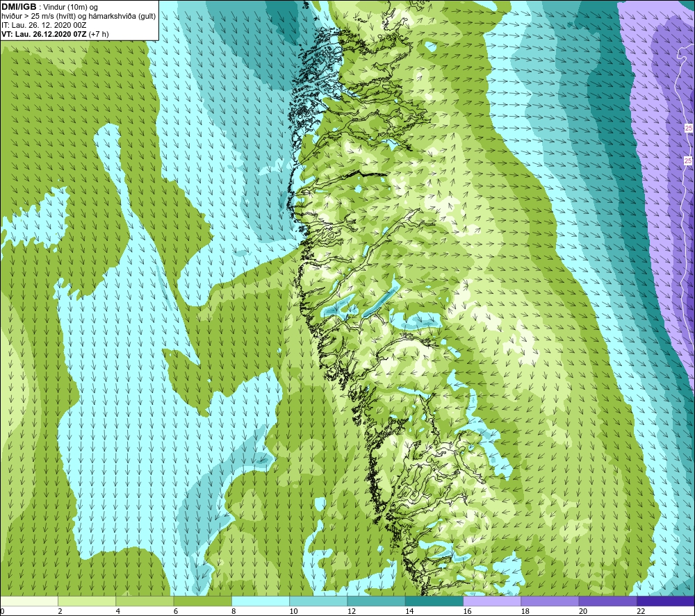Click the DMI/IGB title text
The height and width of the screenshot is (616, 695).
[x=19, y=7]
